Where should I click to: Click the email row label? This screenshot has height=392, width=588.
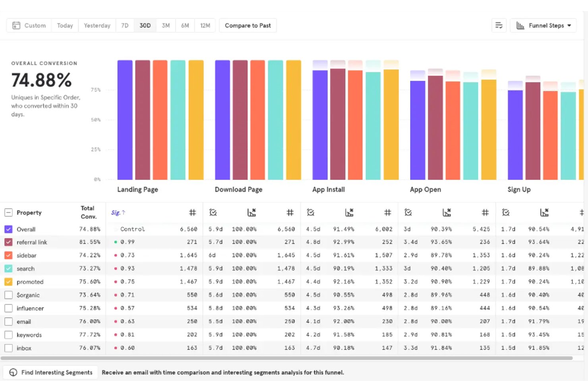24,322
